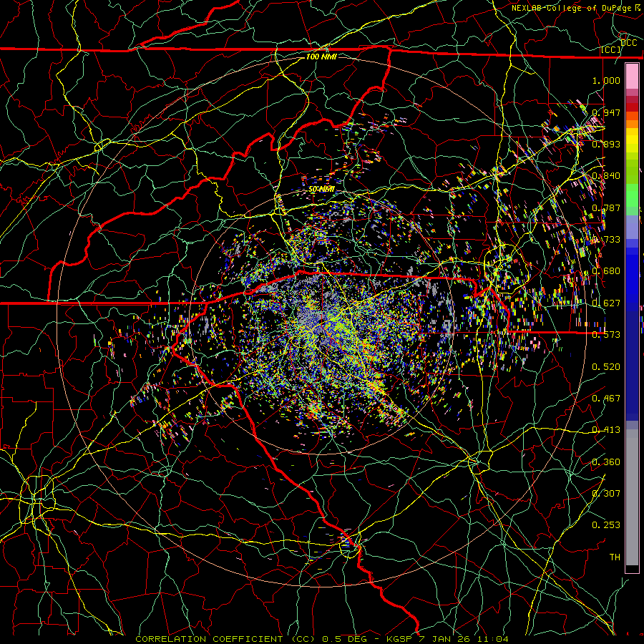Pick the pink segment atop the color bar

click(x=632, y=76)
